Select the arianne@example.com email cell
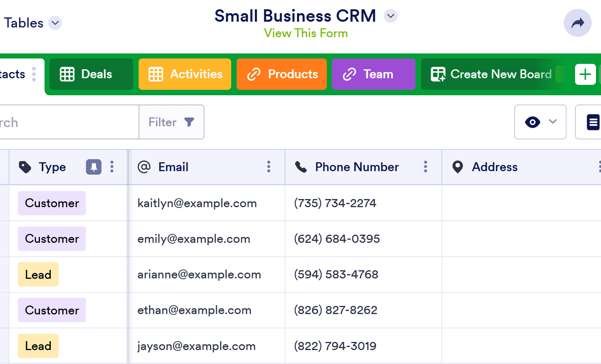The height and width of the screenshot is (364, 601). (206, 275)
